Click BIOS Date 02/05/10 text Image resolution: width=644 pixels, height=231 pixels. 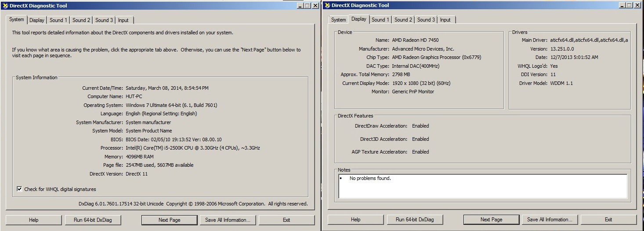[x=174, y=139]
